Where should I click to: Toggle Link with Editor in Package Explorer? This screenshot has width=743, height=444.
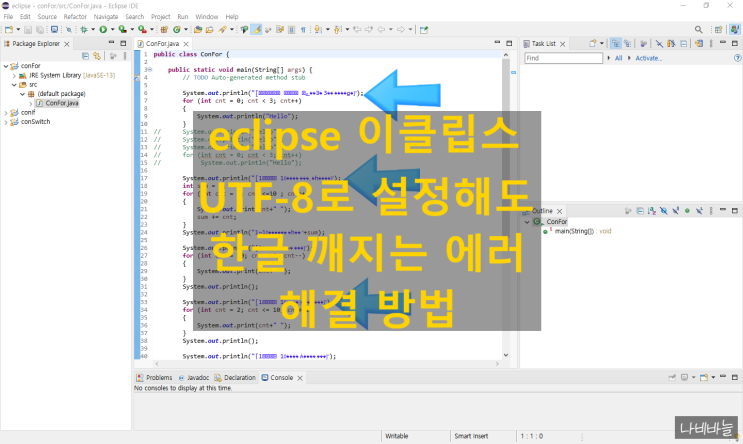click(97, 56)
